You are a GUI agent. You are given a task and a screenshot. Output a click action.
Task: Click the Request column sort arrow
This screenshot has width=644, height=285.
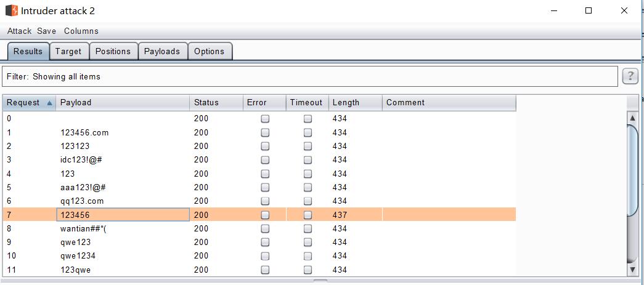(x=50, y=103)
